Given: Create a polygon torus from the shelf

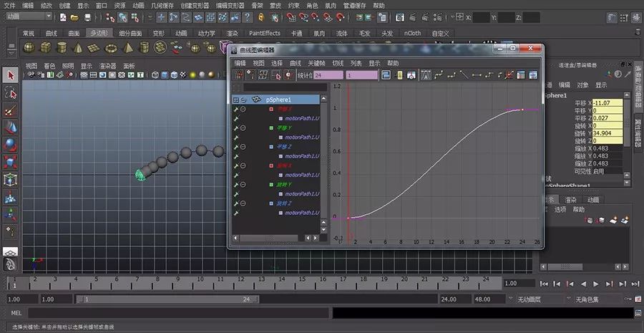Looking at the screenshot, I should tap(111, 48).
